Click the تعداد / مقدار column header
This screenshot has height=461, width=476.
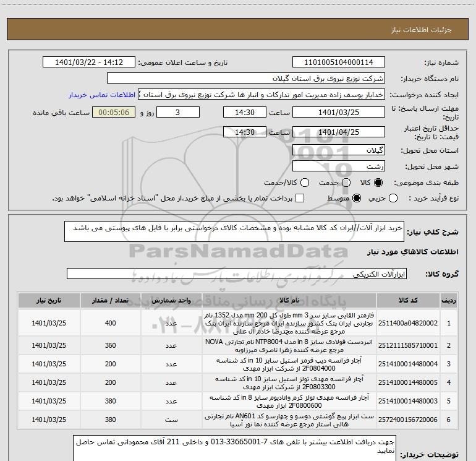111,301
